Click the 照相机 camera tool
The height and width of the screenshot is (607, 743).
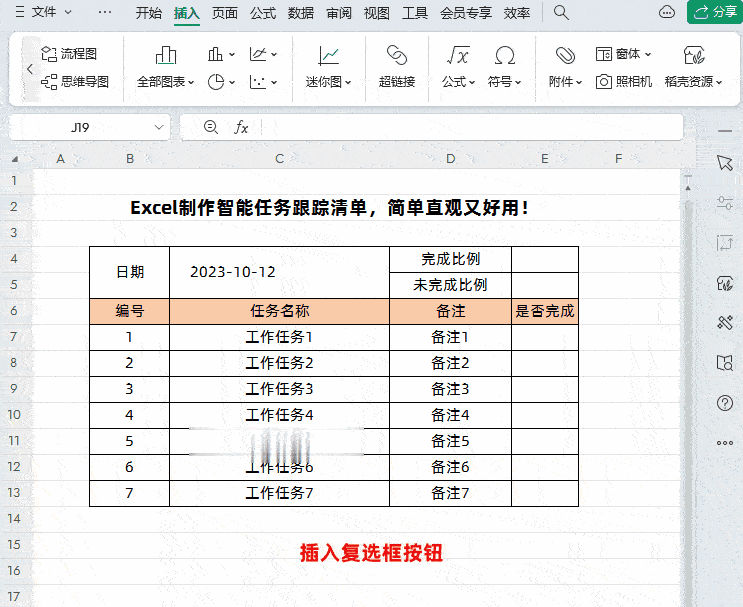click(x=624, y=82)
